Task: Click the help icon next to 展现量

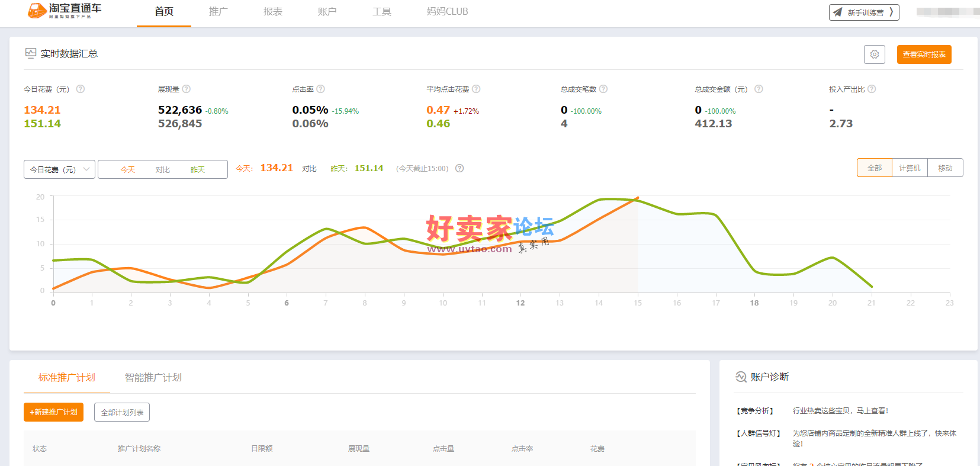Action: click(x=186, y=89)
